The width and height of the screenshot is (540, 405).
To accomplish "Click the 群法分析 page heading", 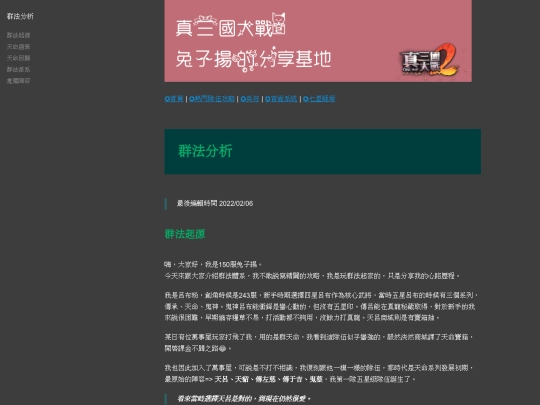I will pos(205,151).
